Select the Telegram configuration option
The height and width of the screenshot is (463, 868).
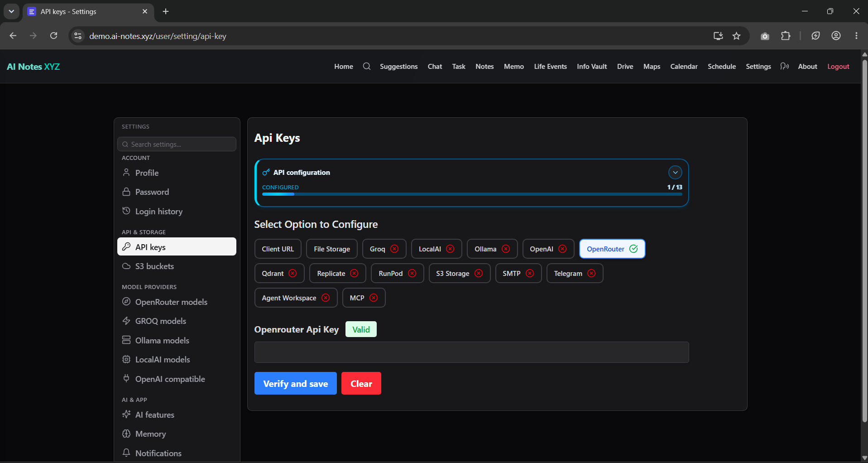(x=575, y=273)
